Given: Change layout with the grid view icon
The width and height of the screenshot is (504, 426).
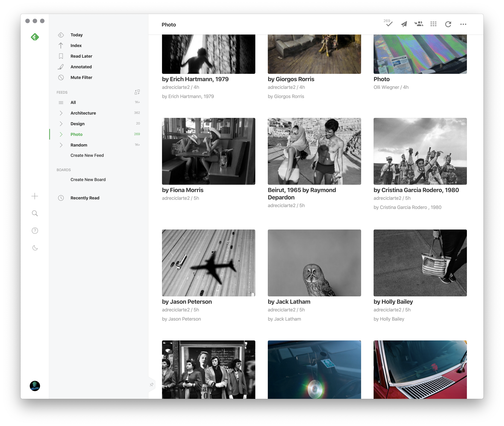Looking at the screenshot, I should click(x=433, y=24).
